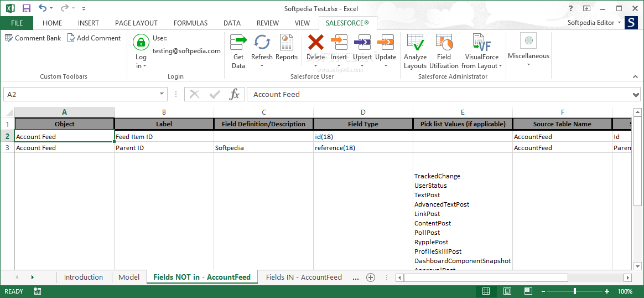Expand the Miscellaneous dropdown arrow

528,65
